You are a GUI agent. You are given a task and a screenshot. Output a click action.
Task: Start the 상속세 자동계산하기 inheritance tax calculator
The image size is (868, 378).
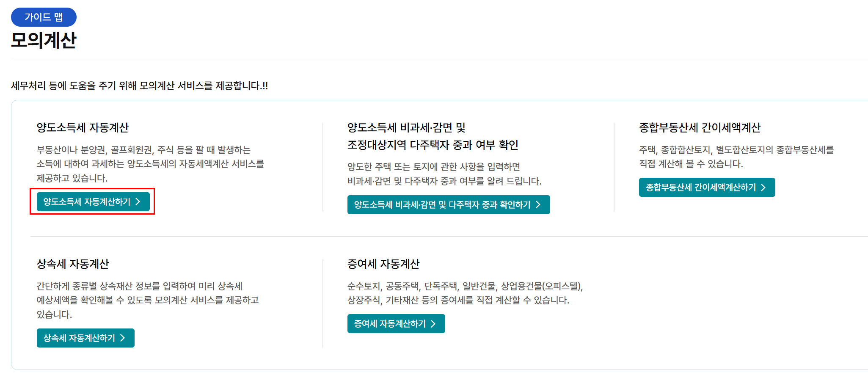85,338
